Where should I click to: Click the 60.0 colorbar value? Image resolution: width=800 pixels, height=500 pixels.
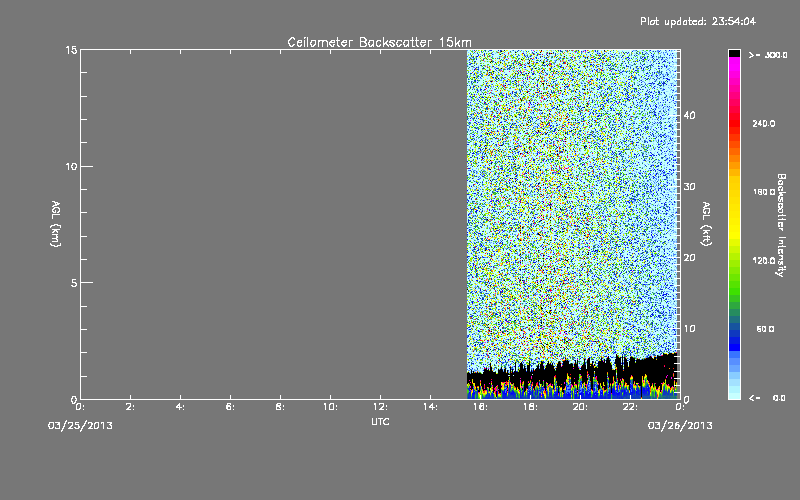pos(765,329)
